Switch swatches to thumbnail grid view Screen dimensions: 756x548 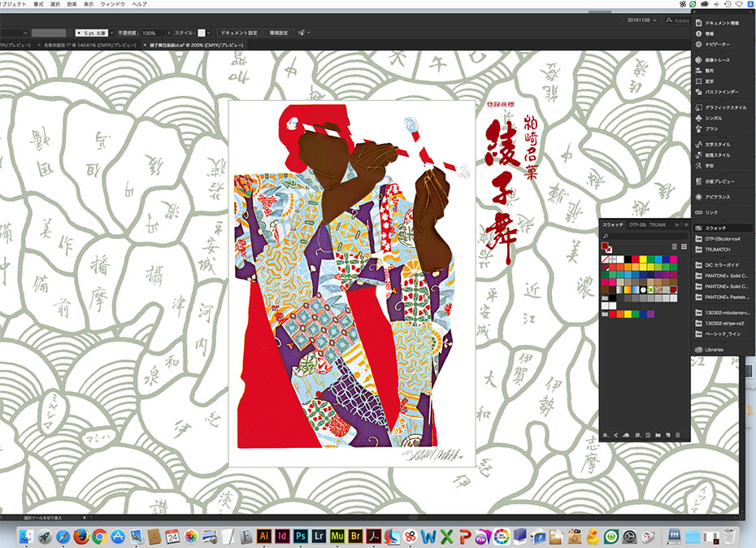pos(684,246)
